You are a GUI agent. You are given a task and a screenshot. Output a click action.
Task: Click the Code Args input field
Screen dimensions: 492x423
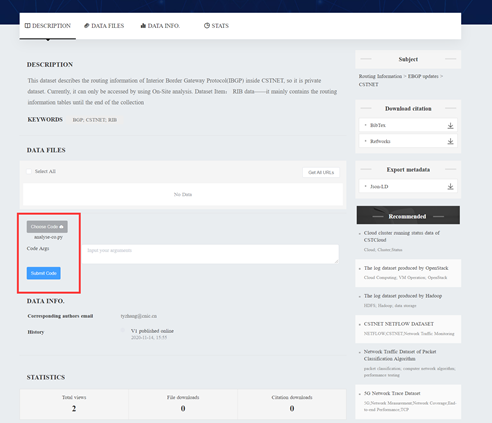[x=211, y=254]
